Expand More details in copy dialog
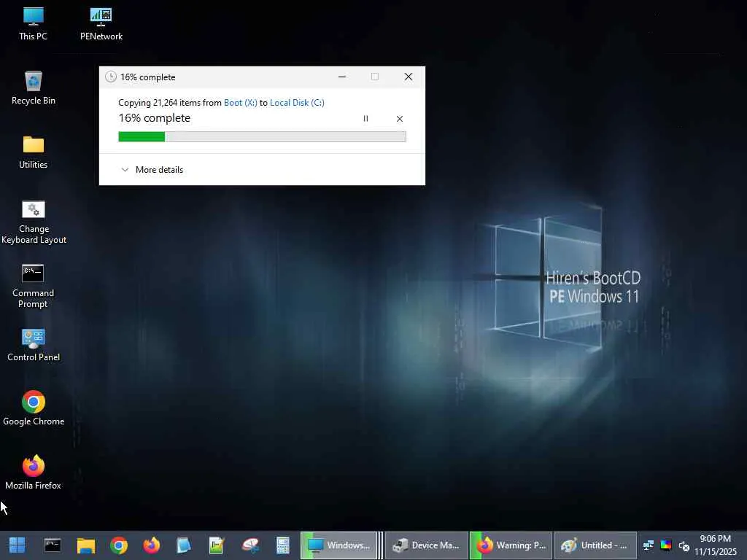The image size is (747, 560). coord(152,169)
